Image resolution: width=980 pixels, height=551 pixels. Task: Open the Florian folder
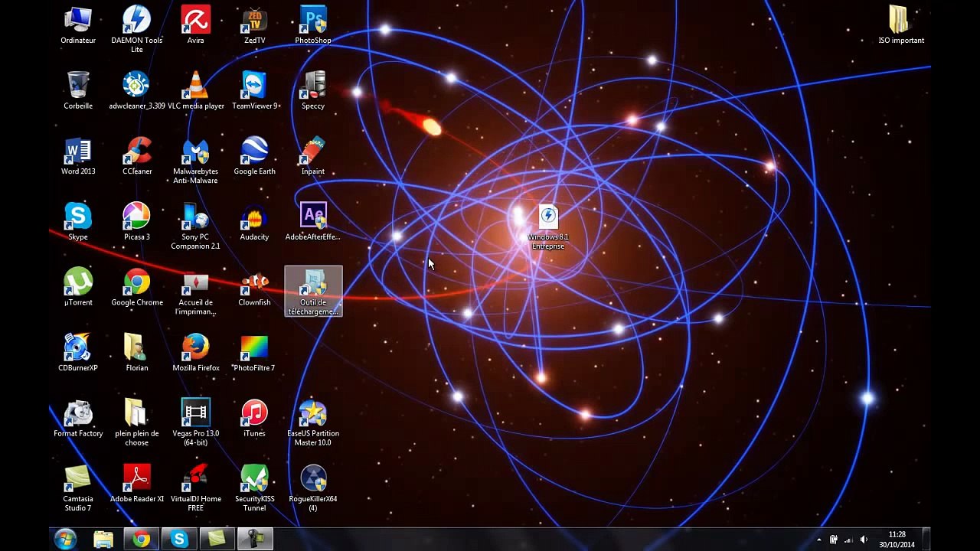137,353
